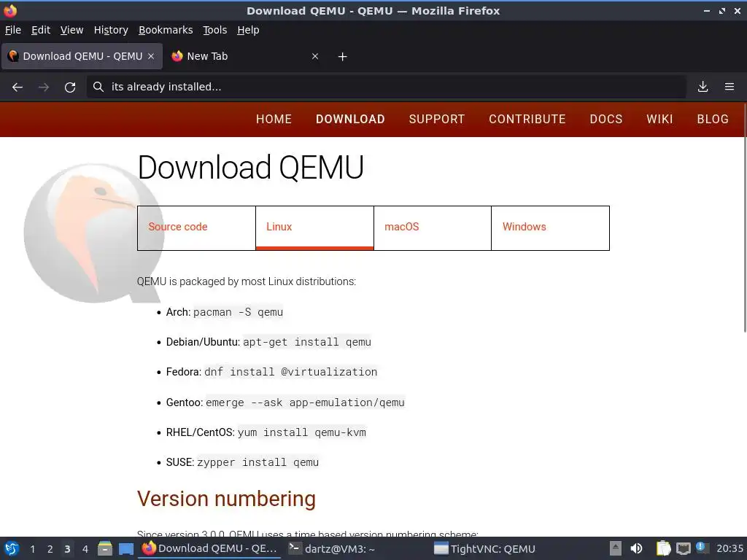
Task: Select the Linux download tab
Action: point(314,228)
